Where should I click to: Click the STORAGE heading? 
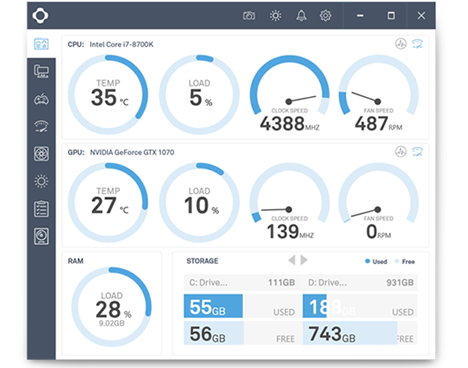coord(202,261)
